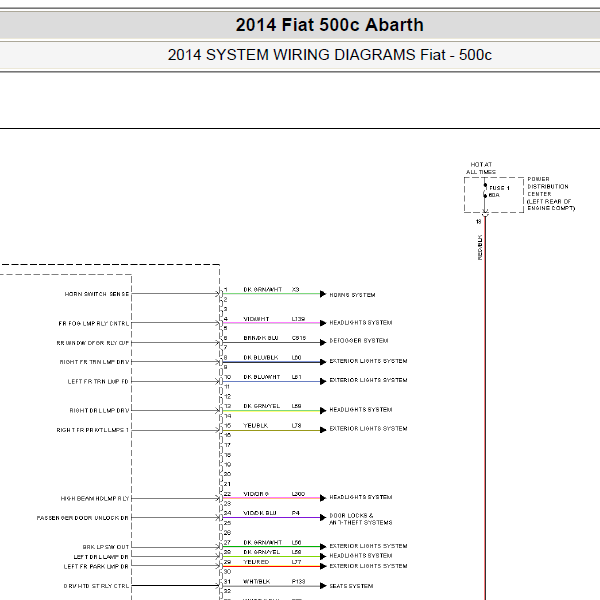
Task: Click the 'RIGHT DRL LMP DRV' label
Action: [x=99, y=411]
